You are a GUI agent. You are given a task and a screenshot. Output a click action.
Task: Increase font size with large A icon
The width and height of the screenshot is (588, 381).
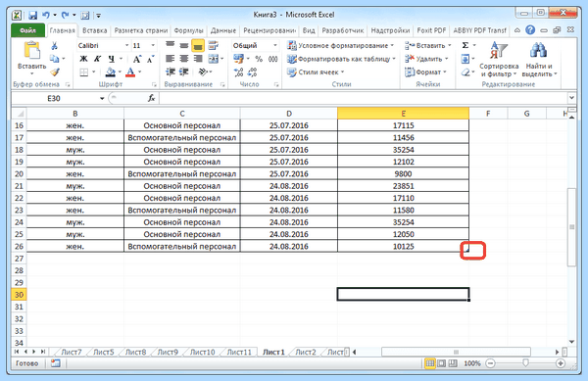tap(137, 59)
